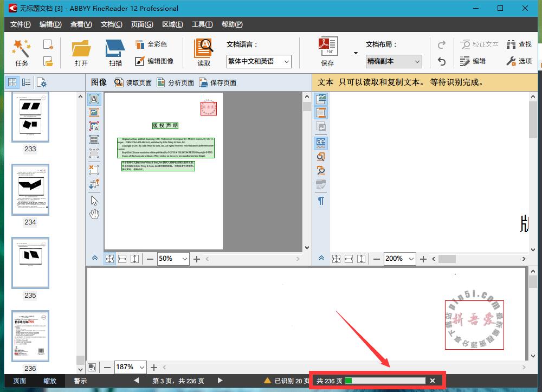Screen dimensions: 542x392
Task: Open 查找 search tool
Action: coord(519,44)
